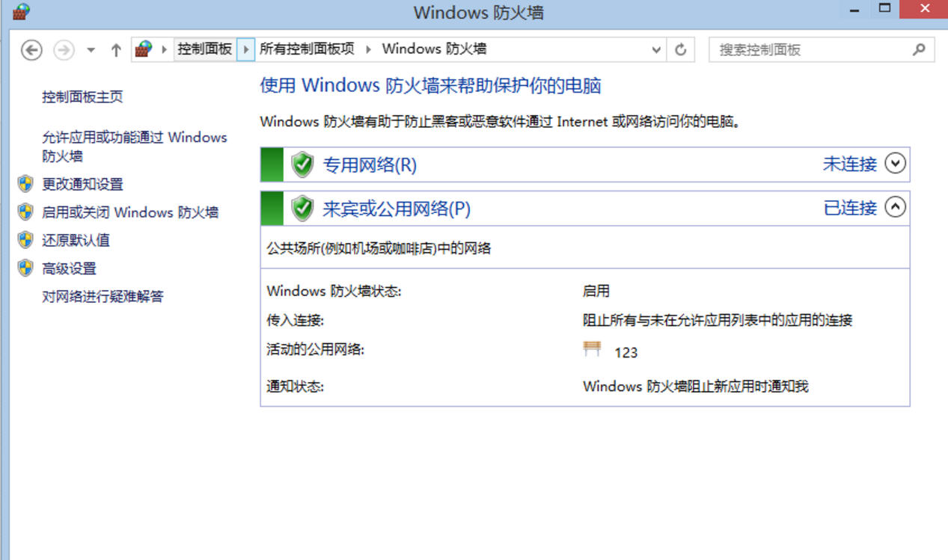948x560 pixels.
Task: Click 公共场所 network description text
Action: click(379, 248)
